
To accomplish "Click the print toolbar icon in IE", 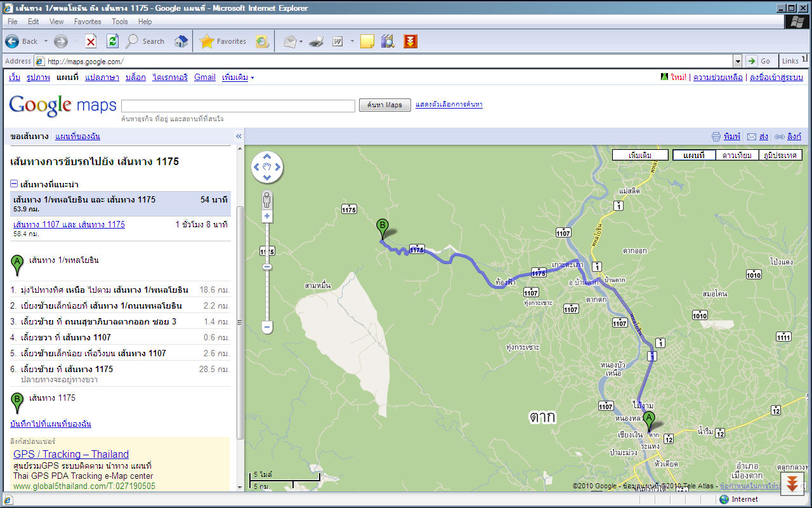I will click(x=317, y=41).
